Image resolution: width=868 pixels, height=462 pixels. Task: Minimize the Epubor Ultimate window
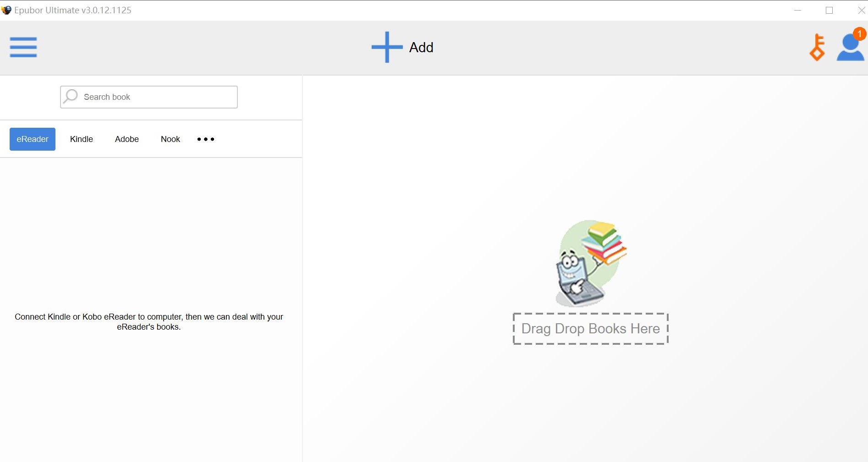tap(798, 10)
